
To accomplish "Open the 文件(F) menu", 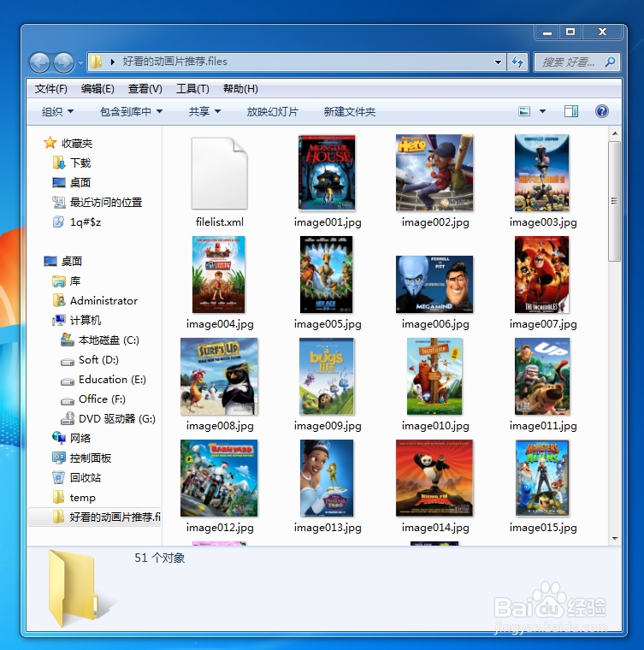I will [51, 89].
